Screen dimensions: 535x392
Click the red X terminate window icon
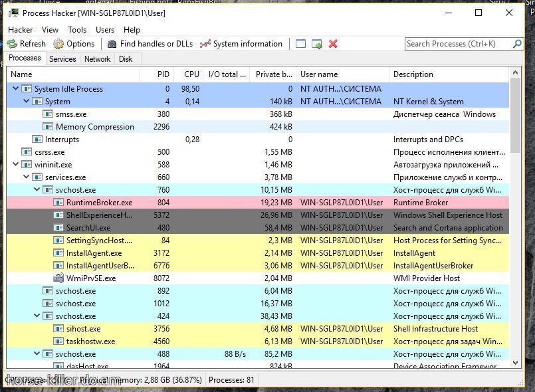tap(333, 44)
